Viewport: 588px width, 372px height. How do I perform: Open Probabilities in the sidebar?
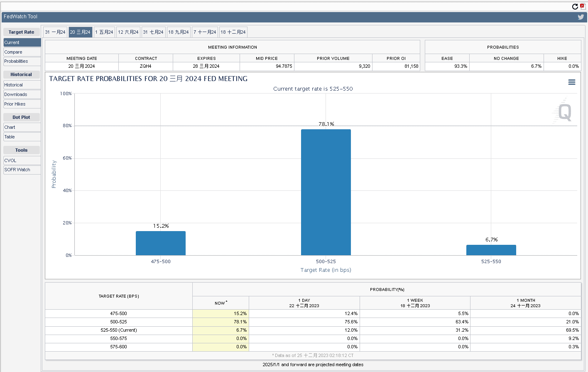pos(22,61)
